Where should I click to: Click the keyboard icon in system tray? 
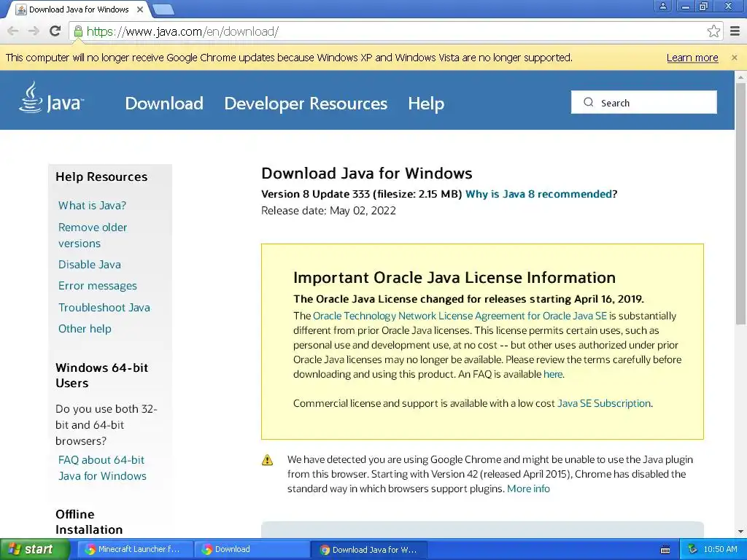[665, 550]
